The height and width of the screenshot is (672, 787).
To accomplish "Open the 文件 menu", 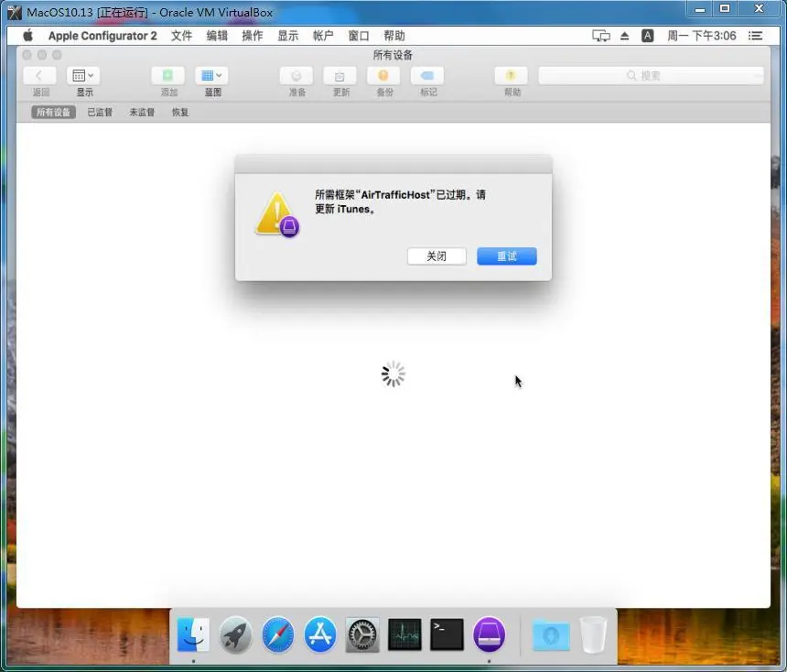I will pos(182,36).
